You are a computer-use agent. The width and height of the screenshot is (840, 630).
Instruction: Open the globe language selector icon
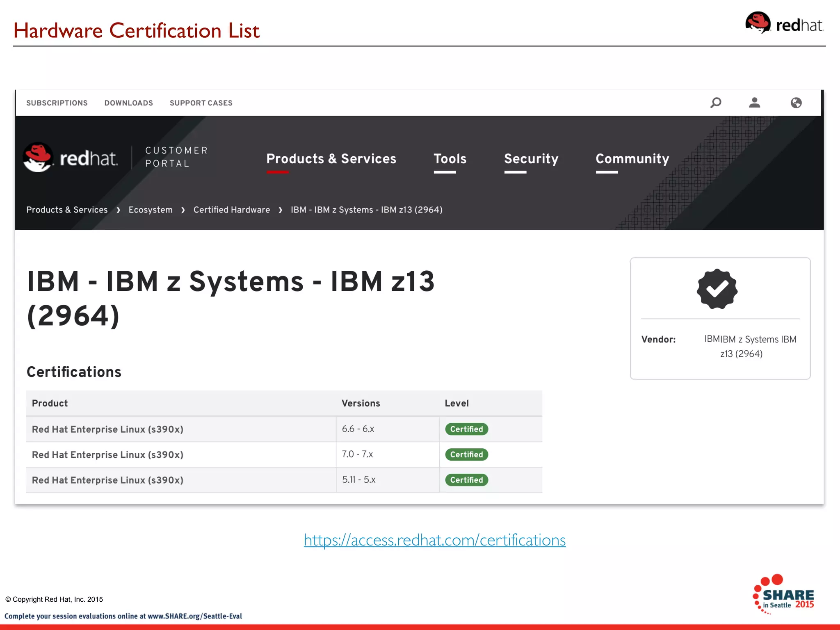[796, 103]
